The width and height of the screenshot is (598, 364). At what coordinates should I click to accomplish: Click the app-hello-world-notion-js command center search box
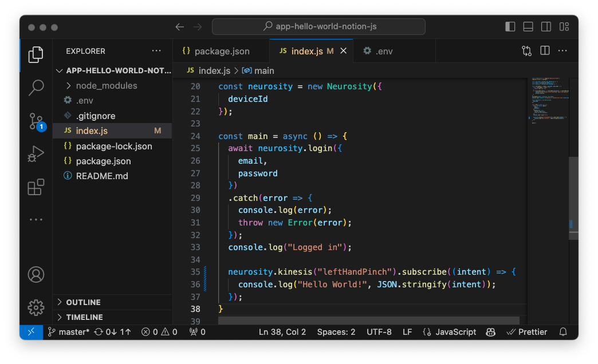[x=319, y=27]
